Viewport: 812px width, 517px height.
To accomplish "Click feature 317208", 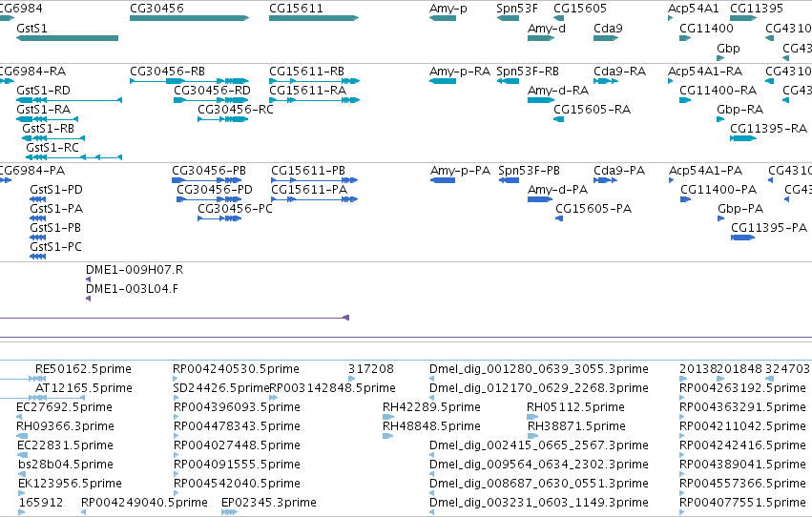I will 371,369.
